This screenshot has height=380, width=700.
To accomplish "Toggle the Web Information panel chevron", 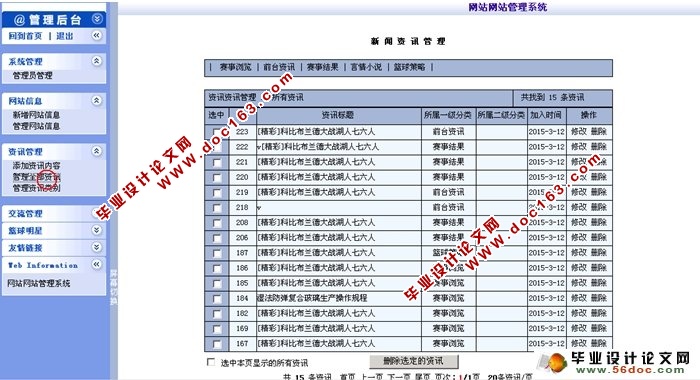I will click(x=97, y=264).
